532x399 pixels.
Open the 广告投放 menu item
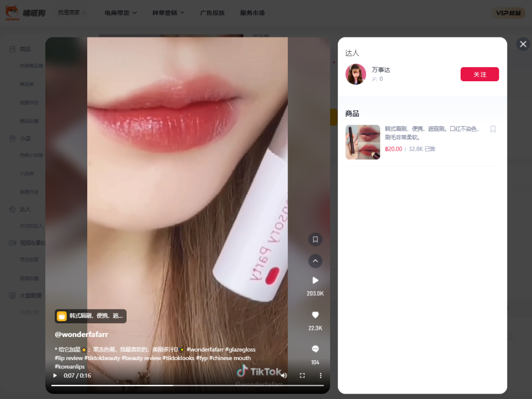click(212, 13)
